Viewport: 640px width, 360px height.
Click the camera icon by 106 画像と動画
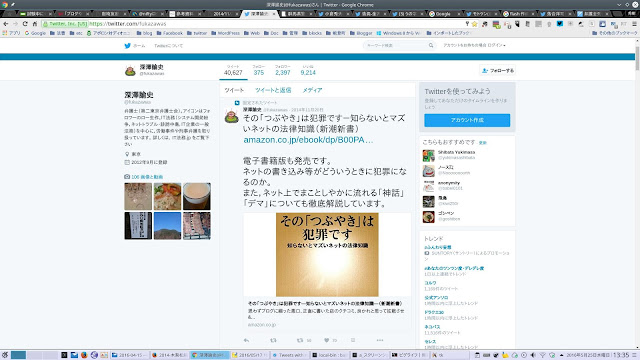coord(127,177)
